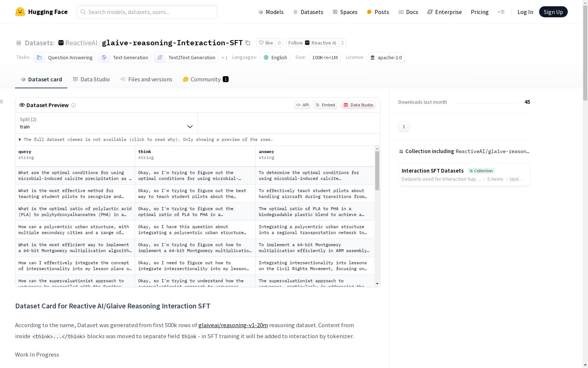Click the Datasets breadcrumb label
This screenshot has width=588, height=368.
click(x=39, y=43)
